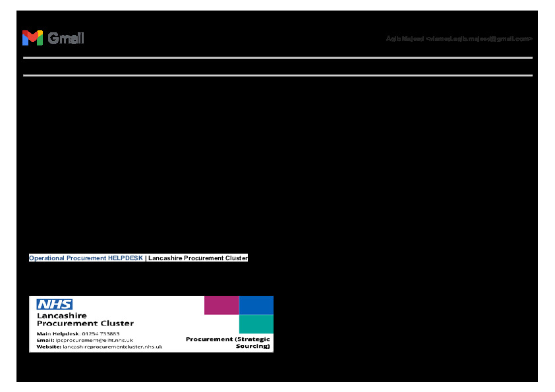The image size is (555, 392).
Task: Click the Procurement (Strategic Sourcing) label
Action: click(x=228, y=343)
